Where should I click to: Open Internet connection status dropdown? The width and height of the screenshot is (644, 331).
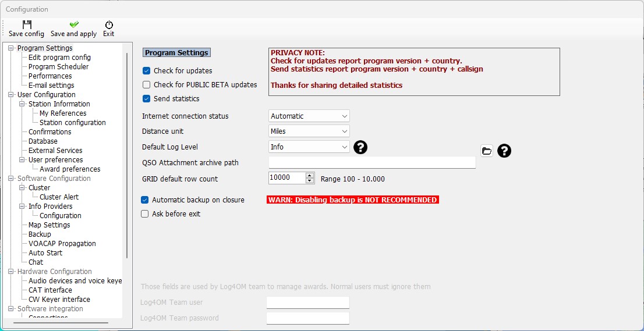(309, 116)
